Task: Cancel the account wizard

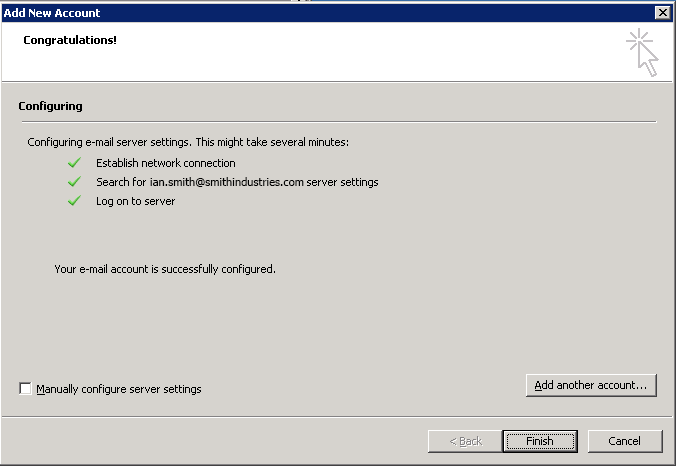Action: point(624,441)
